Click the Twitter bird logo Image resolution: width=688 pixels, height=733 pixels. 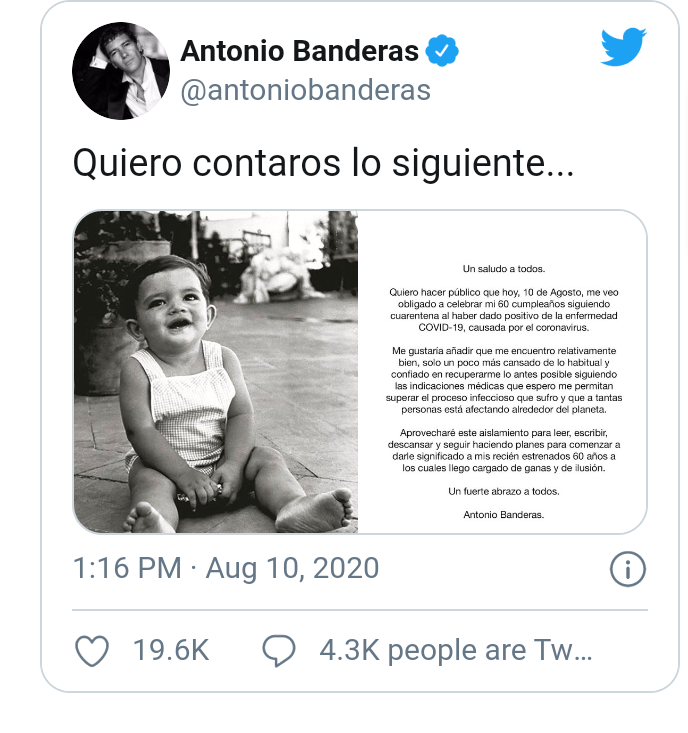pyautogui.click(x=624, y=47)
